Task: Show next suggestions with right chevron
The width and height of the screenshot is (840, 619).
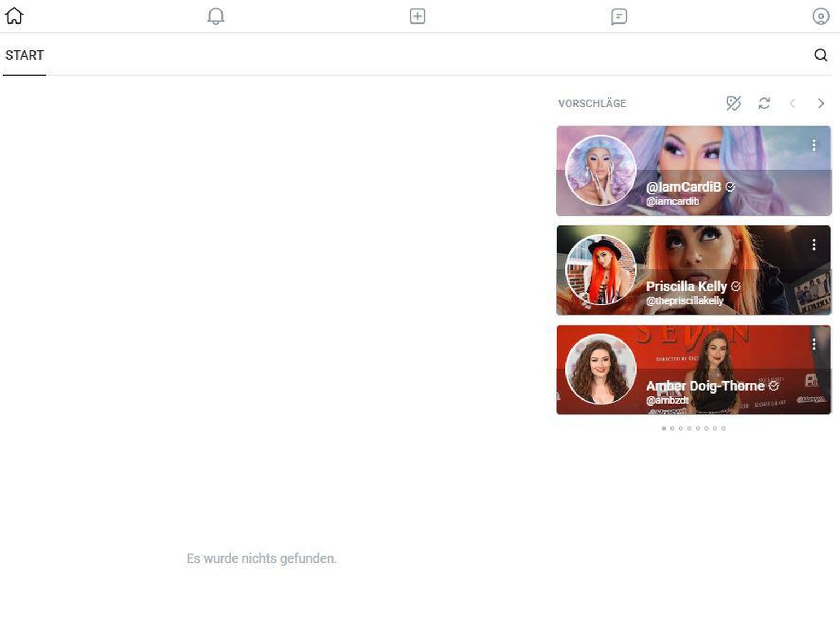Action: [820, 103]
